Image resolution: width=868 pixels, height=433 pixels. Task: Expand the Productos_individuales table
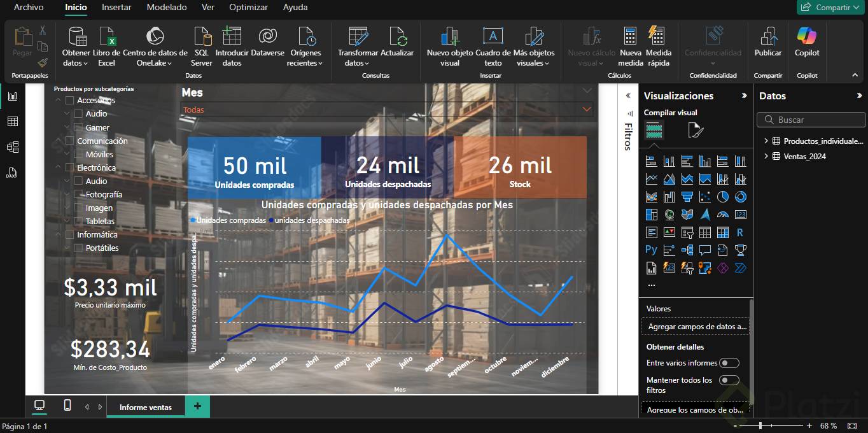766,141
